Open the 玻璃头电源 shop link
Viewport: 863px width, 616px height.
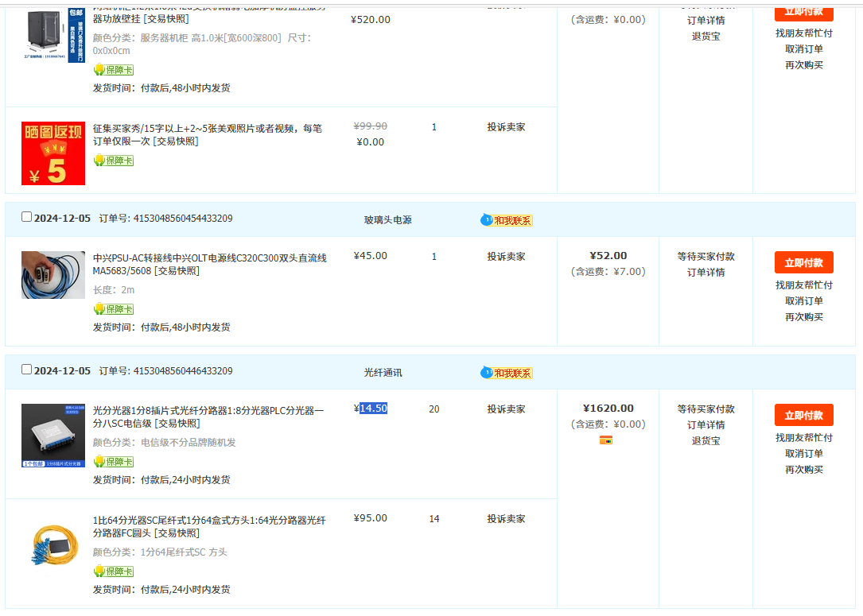click(x=387, y=220)
